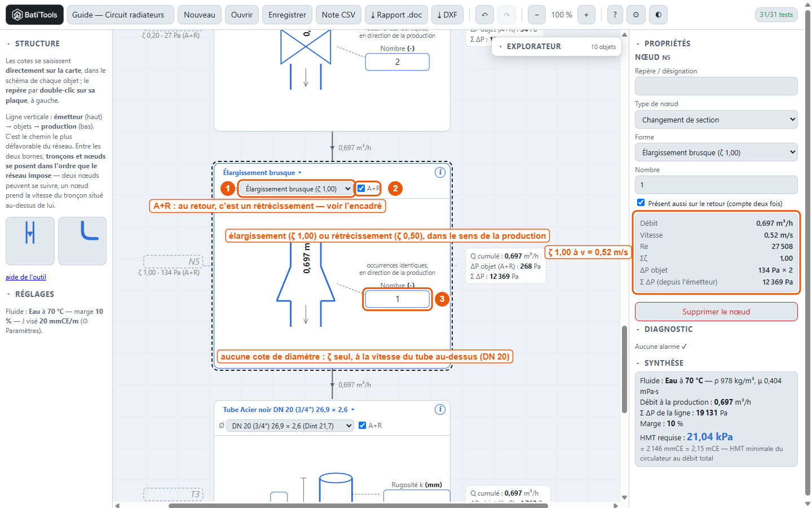Viewport: 812px width, 508px height.
Task: Export the Note CSV
Action: click(x=338, y=15)
